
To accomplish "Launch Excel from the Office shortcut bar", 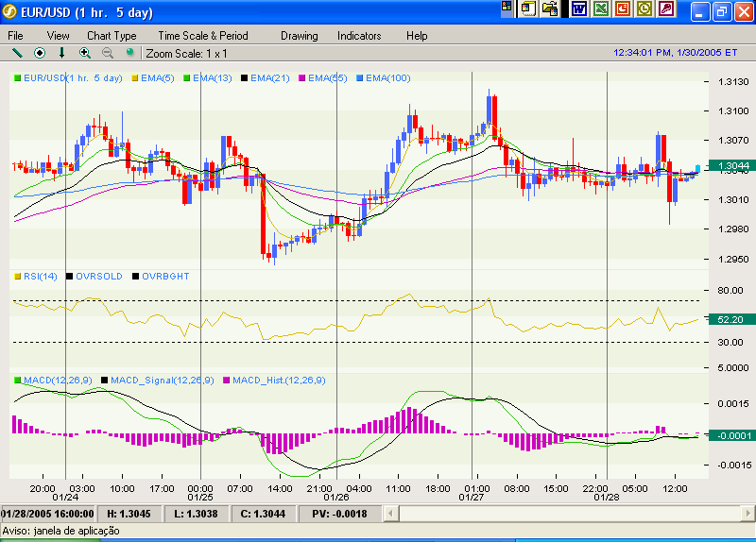I will coord(601,9).
